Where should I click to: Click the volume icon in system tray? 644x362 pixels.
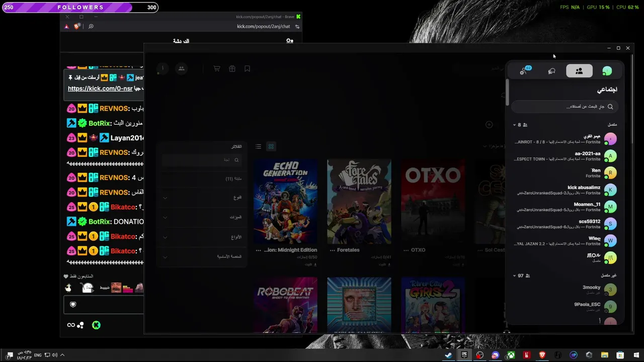pyautogui.click(x=54, y=355)
